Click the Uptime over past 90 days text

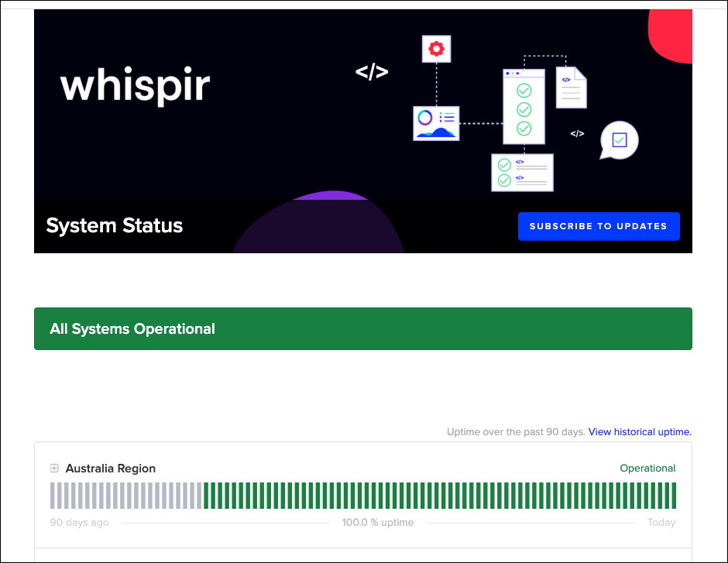coord(516,431)
